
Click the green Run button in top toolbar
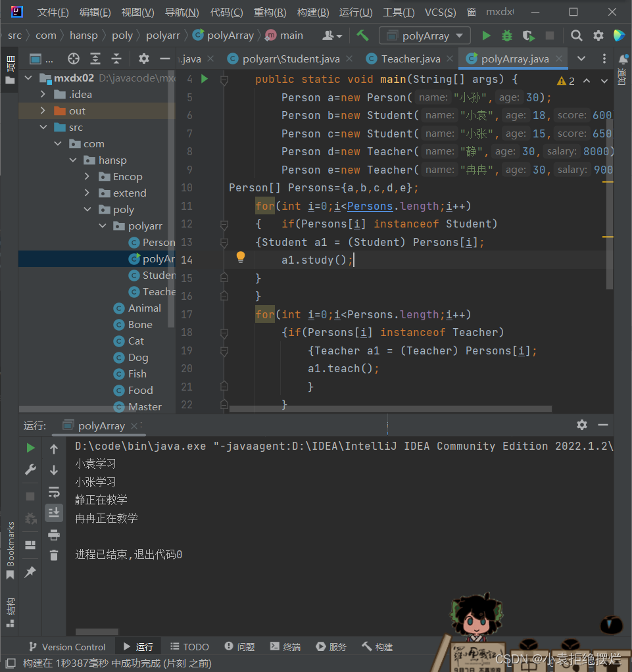486,36
